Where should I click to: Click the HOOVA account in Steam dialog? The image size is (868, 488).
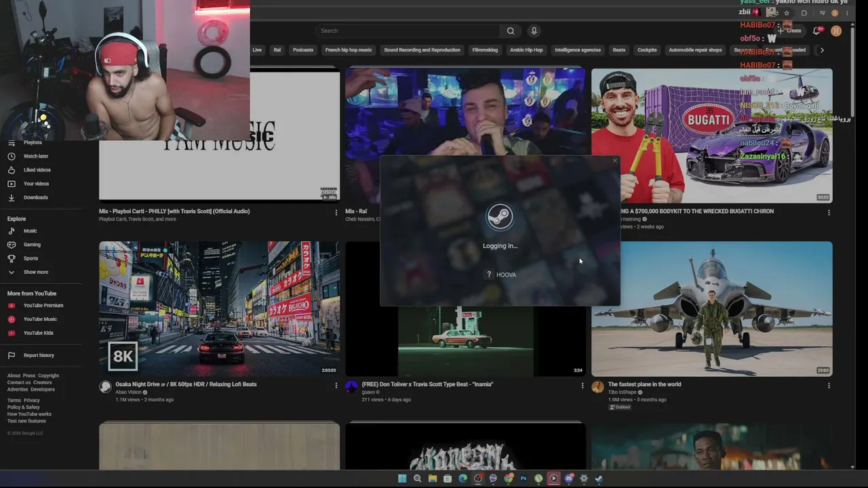pyautogui.click(x=500, y=274)
